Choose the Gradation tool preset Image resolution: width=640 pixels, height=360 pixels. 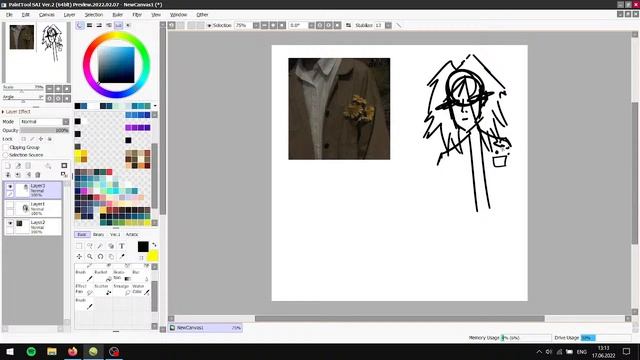(x=122, y=276)
